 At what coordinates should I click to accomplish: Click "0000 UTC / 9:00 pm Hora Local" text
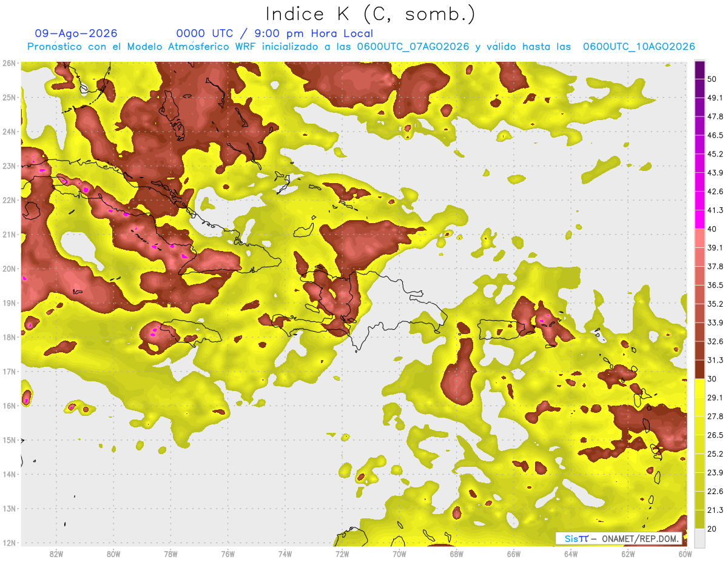tap(275, 33)
